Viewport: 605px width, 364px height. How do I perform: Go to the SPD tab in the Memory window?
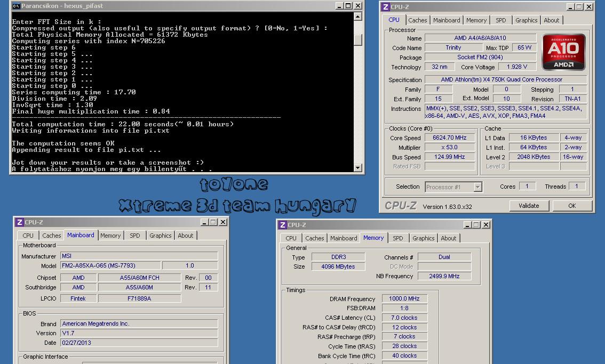(398, 238)
